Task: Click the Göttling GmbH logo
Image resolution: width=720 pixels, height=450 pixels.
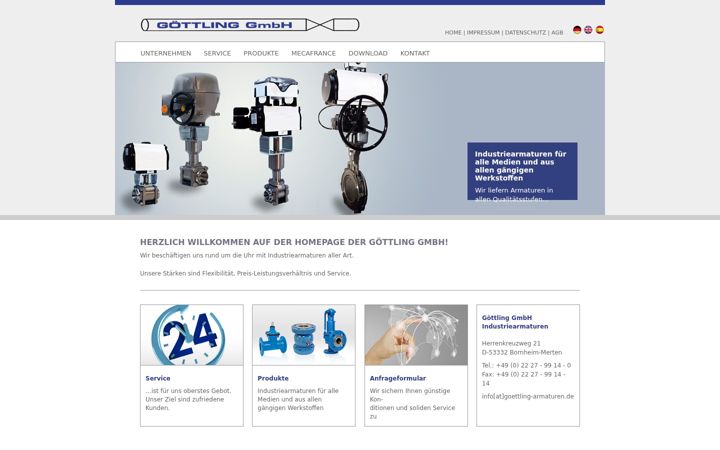Action: pos(250,25)
